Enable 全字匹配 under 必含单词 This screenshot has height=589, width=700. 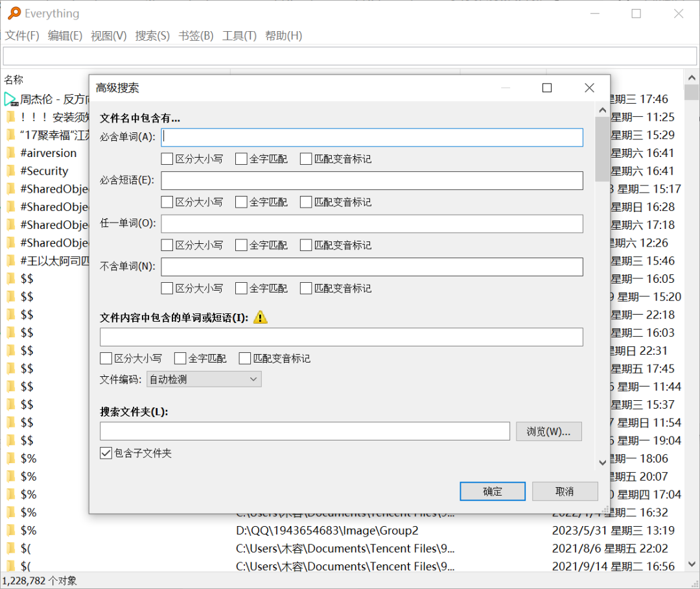(x=241, y=159)
